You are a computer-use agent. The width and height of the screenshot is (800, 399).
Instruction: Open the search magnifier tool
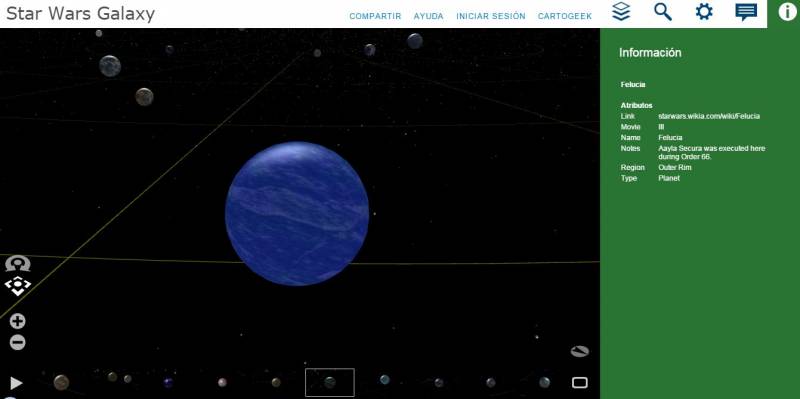[x=663, y=11]
